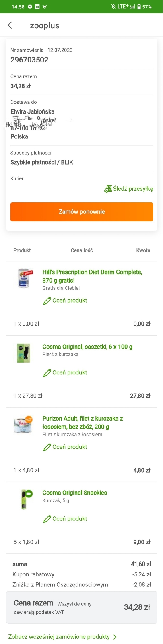Screen dimensions: 163x644
Task: Tap pencil icon under Cosma Original Snackies
Action: tap(47, 519)
